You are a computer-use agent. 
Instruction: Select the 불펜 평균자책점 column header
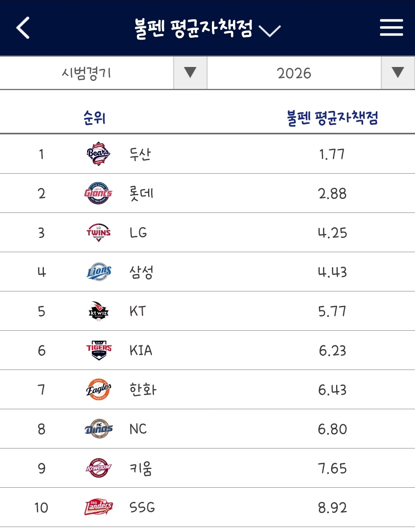pos(332,117)
